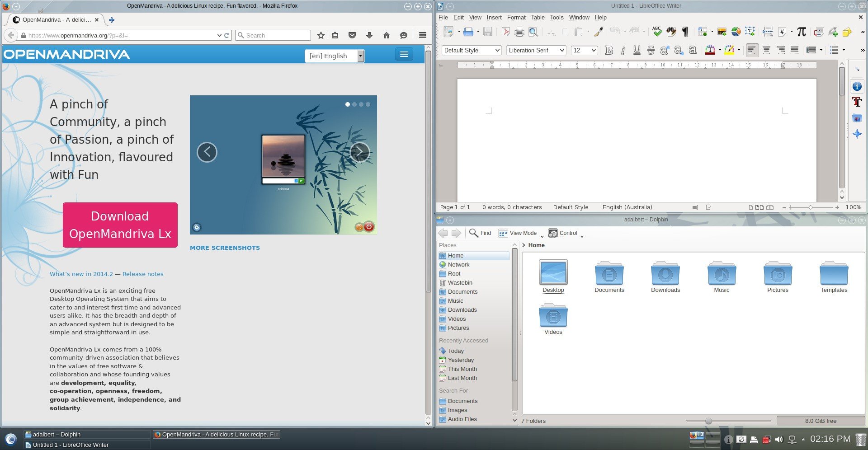Viewport: 868px width, 450px height.
Task: Open network icon in system tray
Action: point(792,439)
